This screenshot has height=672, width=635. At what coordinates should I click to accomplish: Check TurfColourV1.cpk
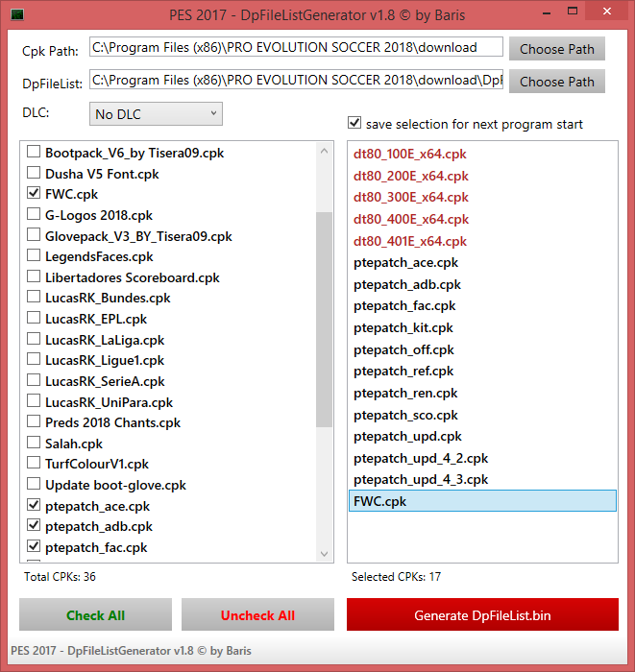[34, 463]
